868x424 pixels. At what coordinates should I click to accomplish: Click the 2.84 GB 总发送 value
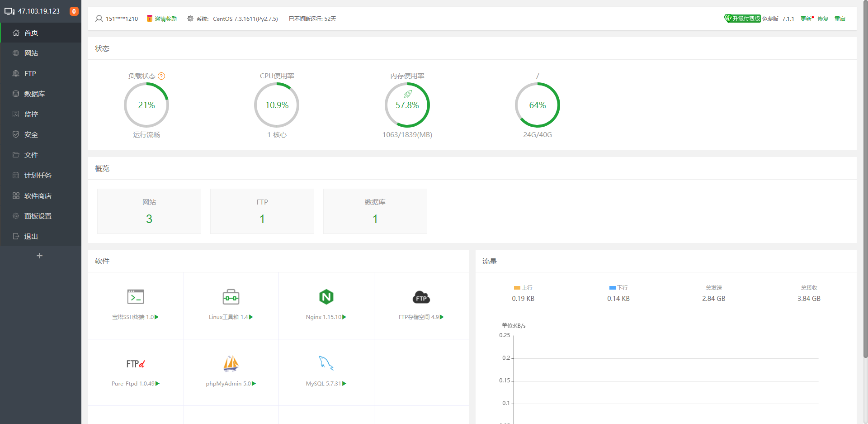pyautogui.click(x=714, y=299)
